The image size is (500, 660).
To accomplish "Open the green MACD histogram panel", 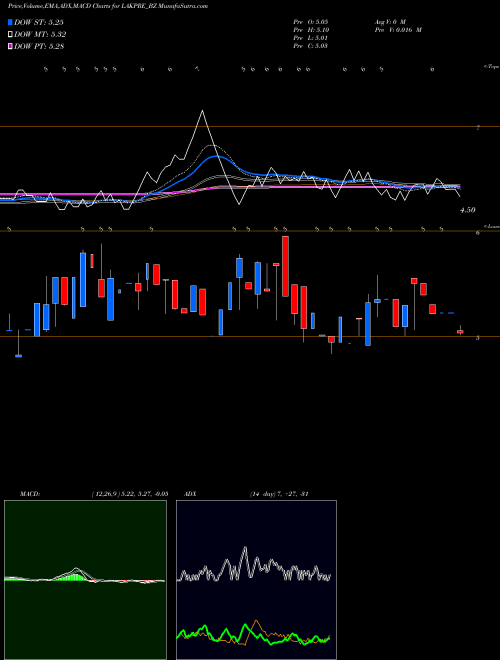I will (85, 580).
